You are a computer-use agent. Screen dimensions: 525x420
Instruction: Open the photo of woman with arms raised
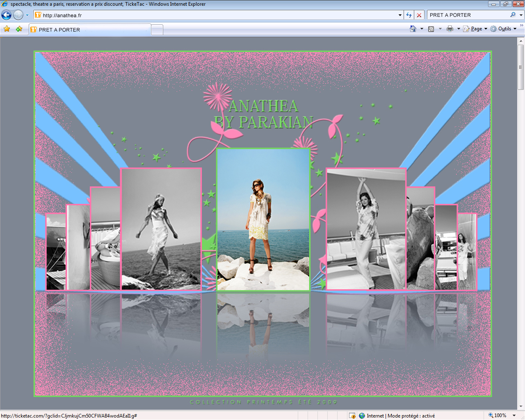pyautogui.click(x=366, y=229)
